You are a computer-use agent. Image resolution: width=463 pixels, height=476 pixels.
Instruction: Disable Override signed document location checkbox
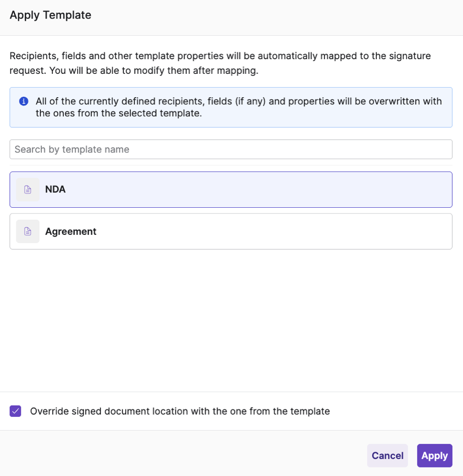tap(15, 411)
